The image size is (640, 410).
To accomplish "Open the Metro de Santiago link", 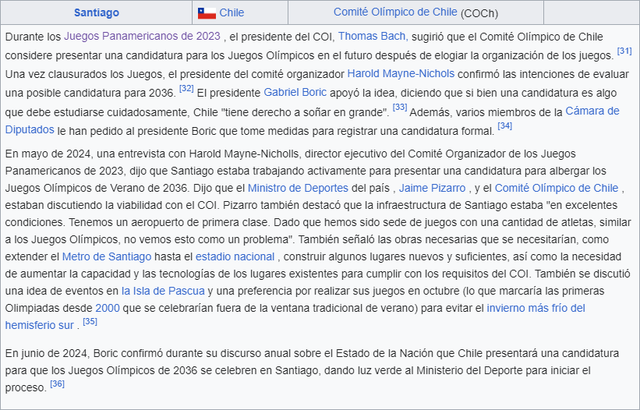I will click(x=107, y=257).
